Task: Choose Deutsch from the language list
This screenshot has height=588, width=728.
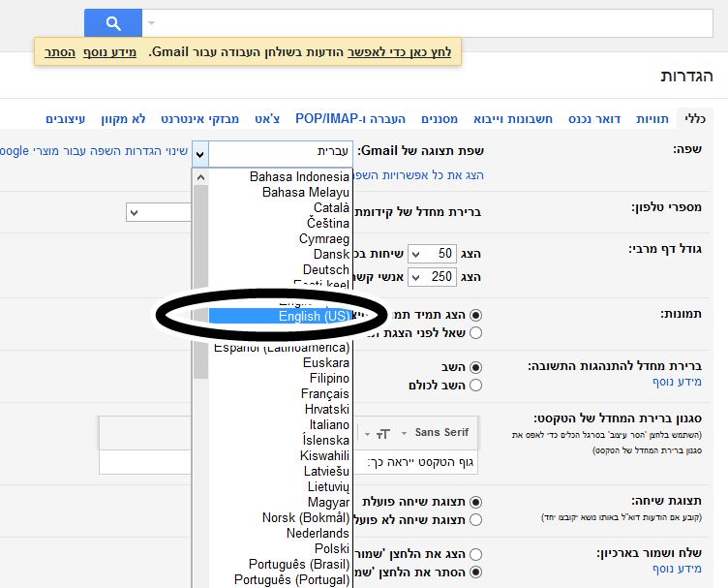Action: point(325,269)
